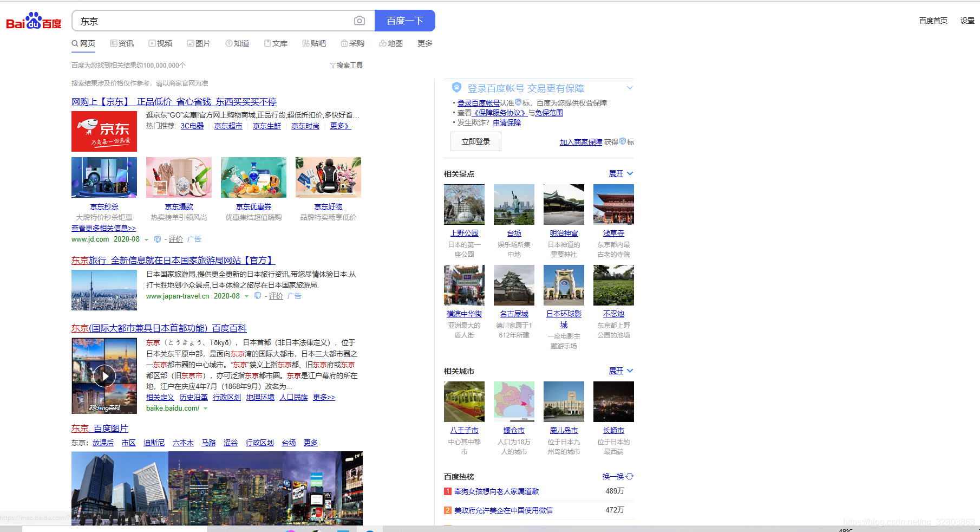This screenshot has height=532, width=980.
Task: Open the 行政区划 link in 百科 result
Action: (x=227, y=397)
